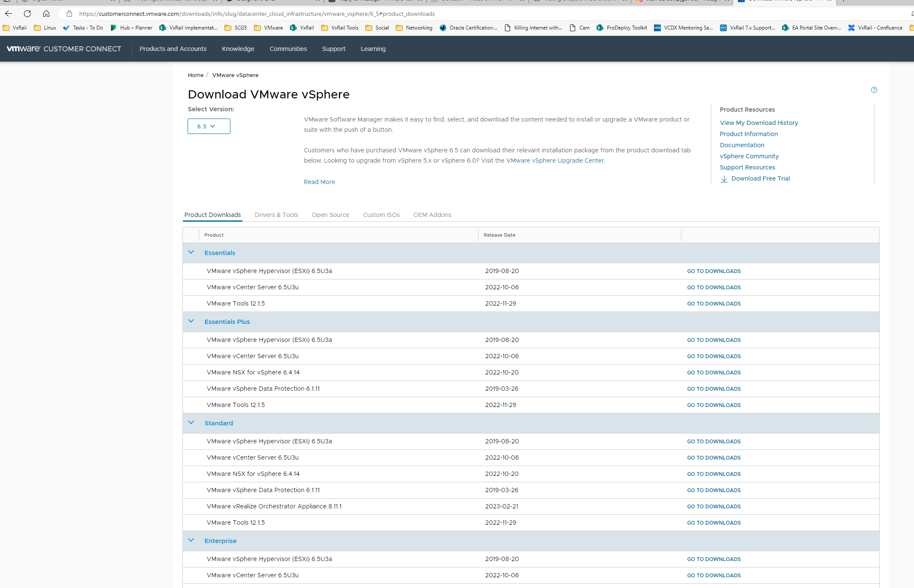
Task: Open SCG5 bookmark folder
Action: [236, 28]
